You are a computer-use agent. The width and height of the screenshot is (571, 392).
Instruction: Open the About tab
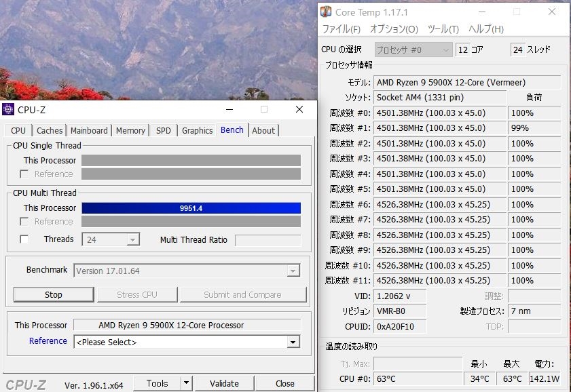coord(263,130)
